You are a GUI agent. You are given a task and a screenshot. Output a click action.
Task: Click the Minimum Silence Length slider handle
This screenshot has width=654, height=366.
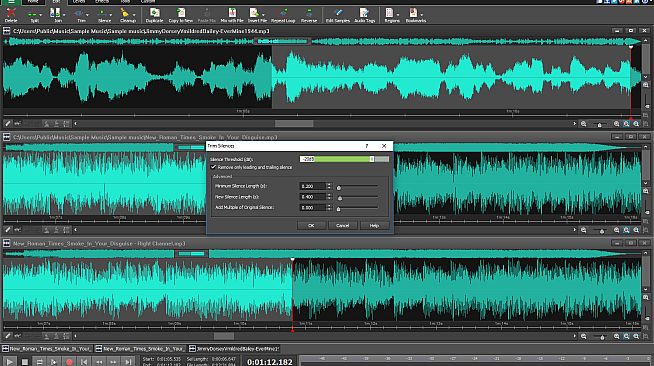[339, 188]
